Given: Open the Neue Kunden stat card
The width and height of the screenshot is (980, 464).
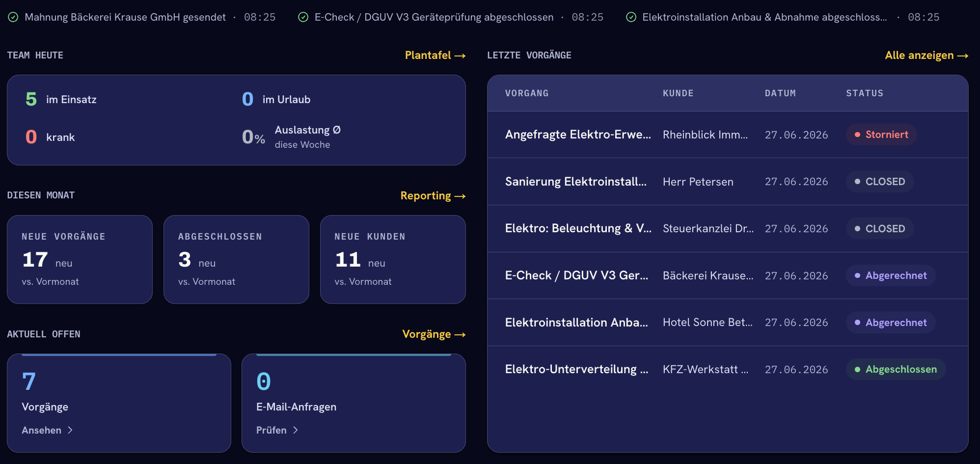Looking at the screenshot, I should coord(393,260).
